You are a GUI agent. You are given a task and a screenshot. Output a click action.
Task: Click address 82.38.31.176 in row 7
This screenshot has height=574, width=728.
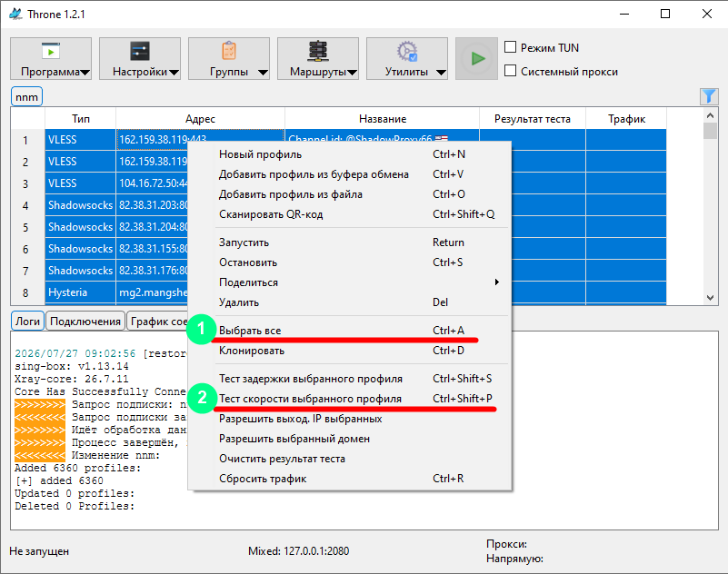tap(152, 271)
